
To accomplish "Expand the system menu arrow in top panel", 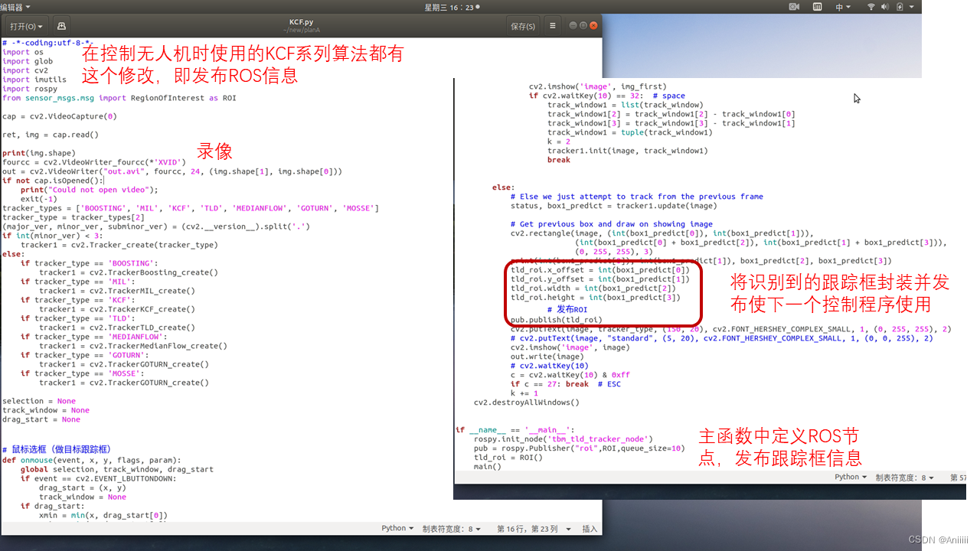I will pyautogui.click(x=913, y=7).
